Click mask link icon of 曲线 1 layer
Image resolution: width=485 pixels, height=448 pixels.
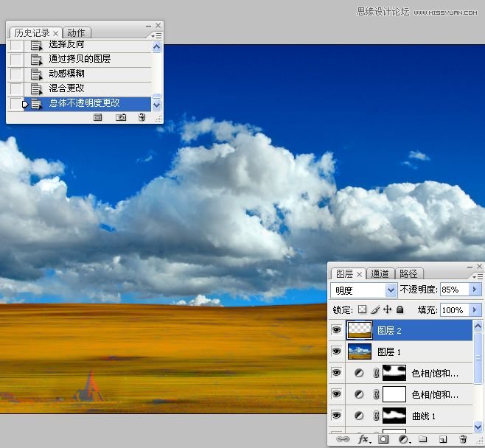[x=376, y=416]
